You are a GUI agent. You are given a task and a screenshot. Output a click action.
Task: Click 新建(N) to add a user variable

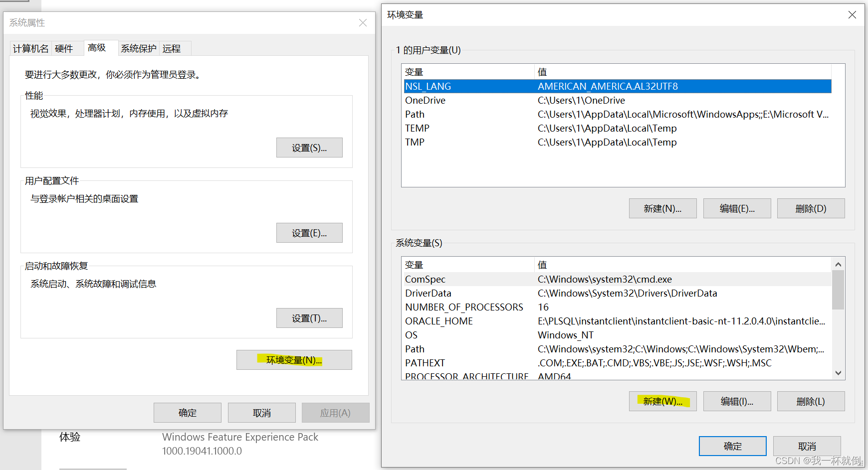[662, 208]
